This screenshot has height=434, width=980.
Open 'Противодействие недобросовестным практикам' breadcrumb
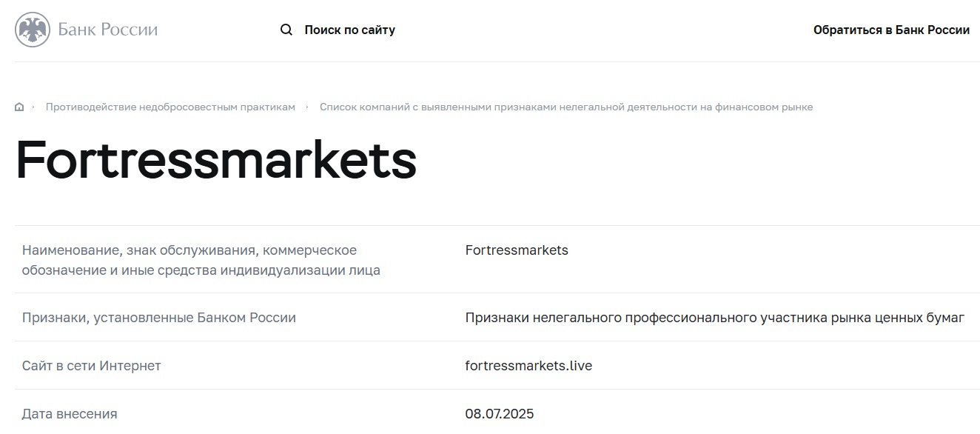click(170, 107)
